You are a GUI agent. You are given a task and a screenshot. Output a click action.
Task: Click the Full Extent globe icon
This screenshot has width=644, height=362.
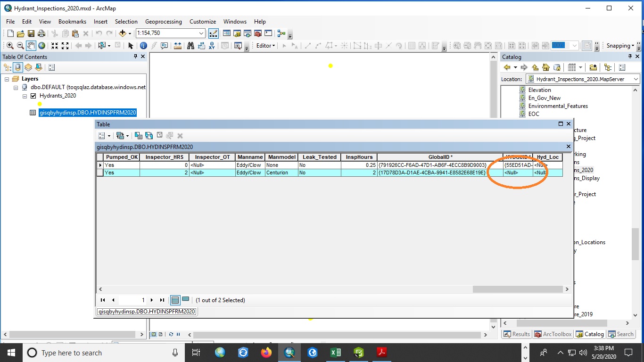coord(42,46)
